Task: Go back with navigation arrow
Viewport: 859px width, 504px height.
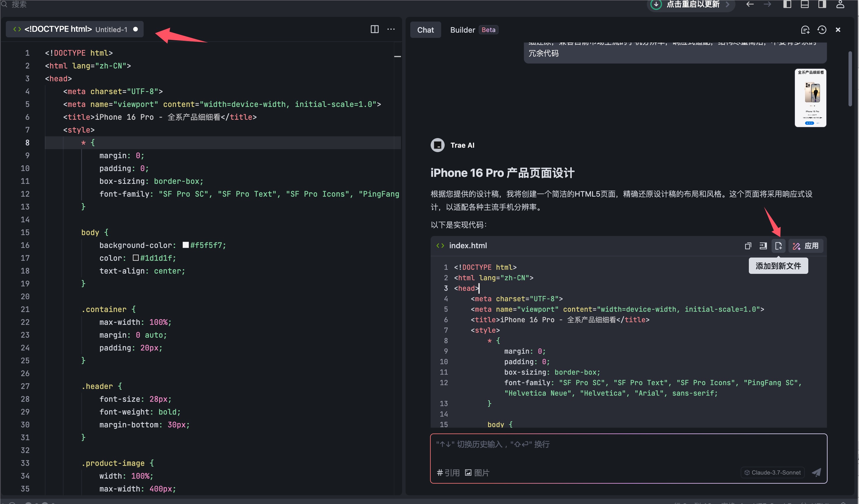Action: click(x=750, y=4)
